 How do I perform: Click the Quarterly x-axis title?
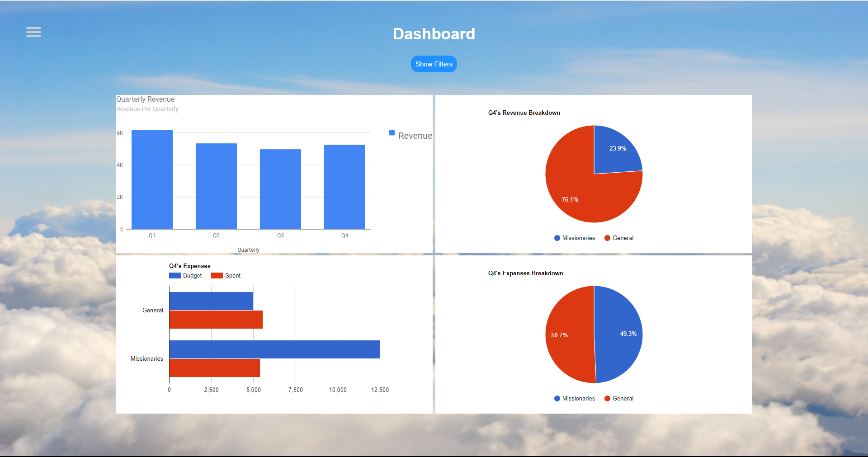click(x=248, y=250)
